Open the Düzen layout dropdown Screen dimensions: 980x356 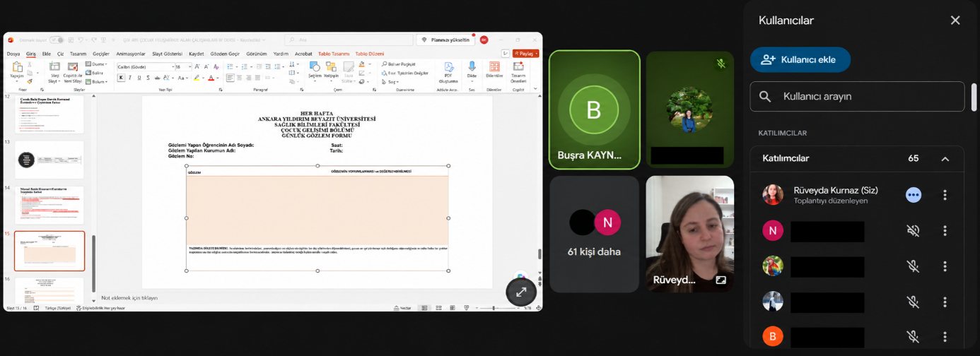[96, 64]
